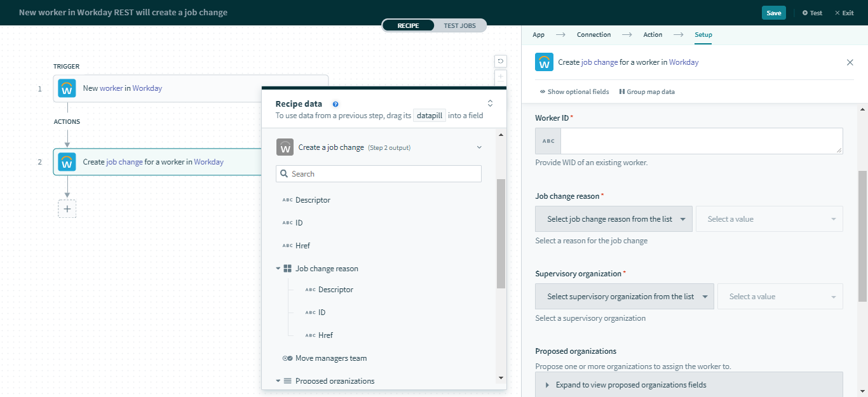Open the 'Select job change reason from the list' dropdown
The width and height of the screenshot is (868, 397).
pos(613,219)
